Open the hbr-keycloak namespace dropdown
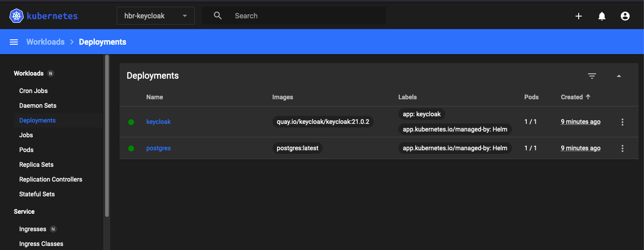This screenshot has width=644, height=250. pyautogui.click(x=156, y=16)
